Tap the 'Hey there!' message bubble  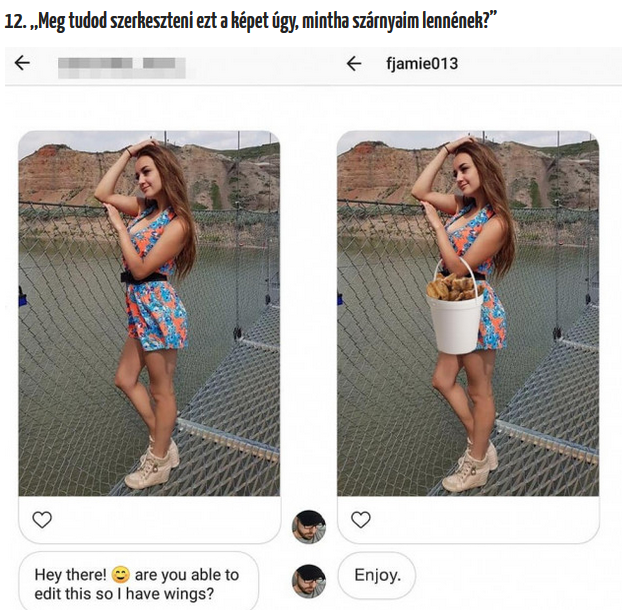click(139, 581)
